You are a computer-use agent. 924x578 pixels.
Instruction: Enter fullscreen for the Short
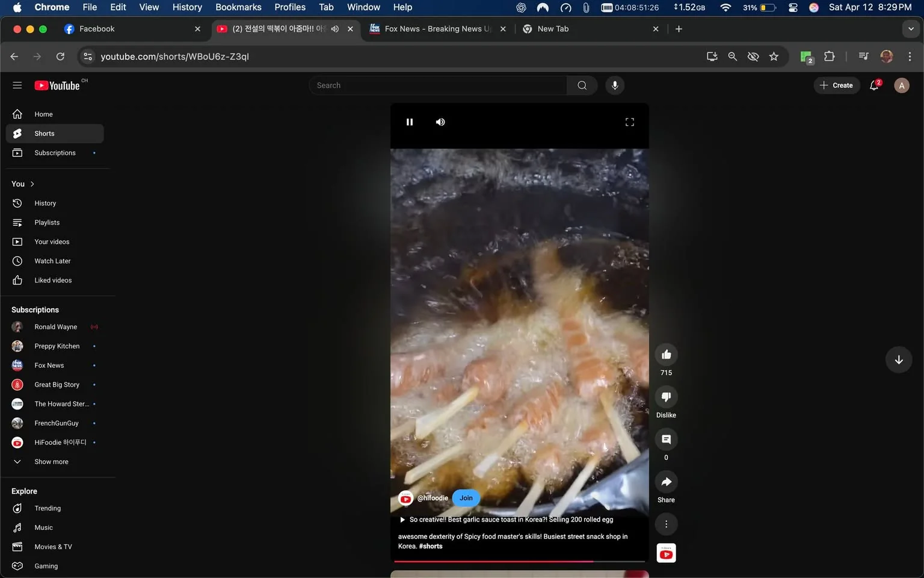630,122
